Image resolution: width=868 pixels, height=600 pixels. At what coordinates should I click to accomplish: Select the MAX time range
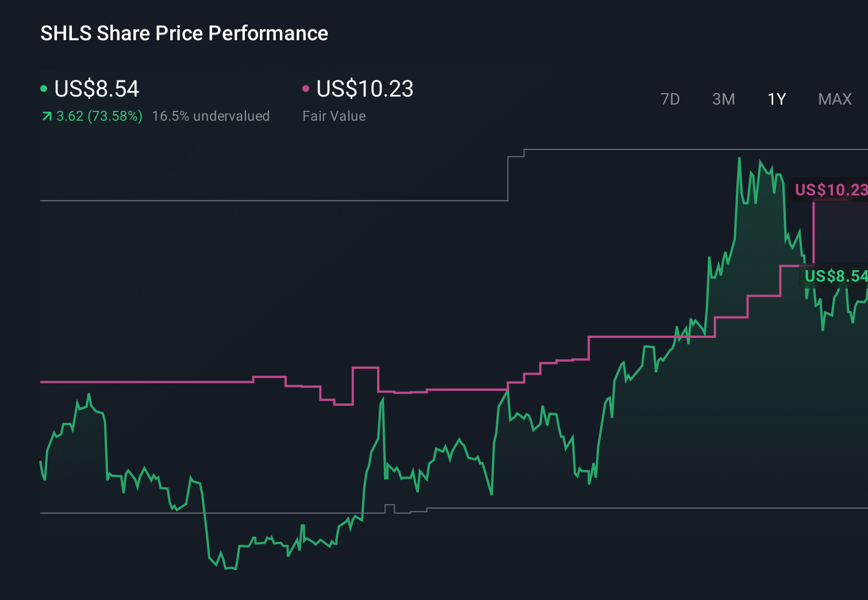point(835,99)
